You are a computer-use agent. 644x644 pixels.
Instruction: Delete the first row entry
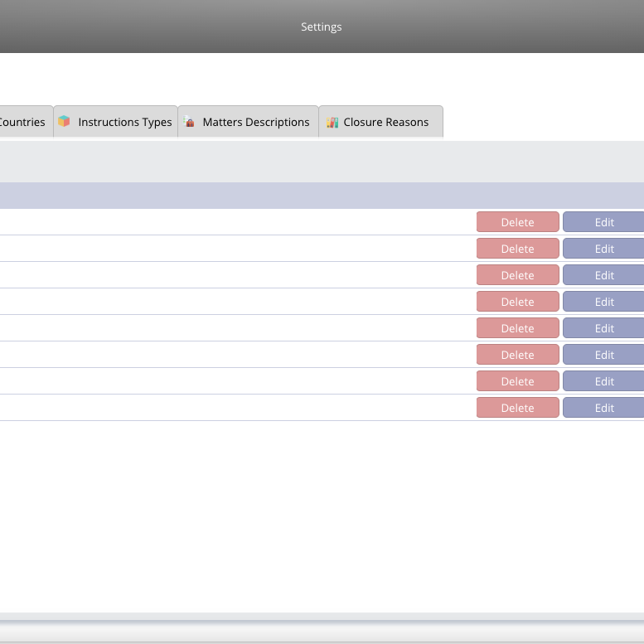tap(517, 222)
